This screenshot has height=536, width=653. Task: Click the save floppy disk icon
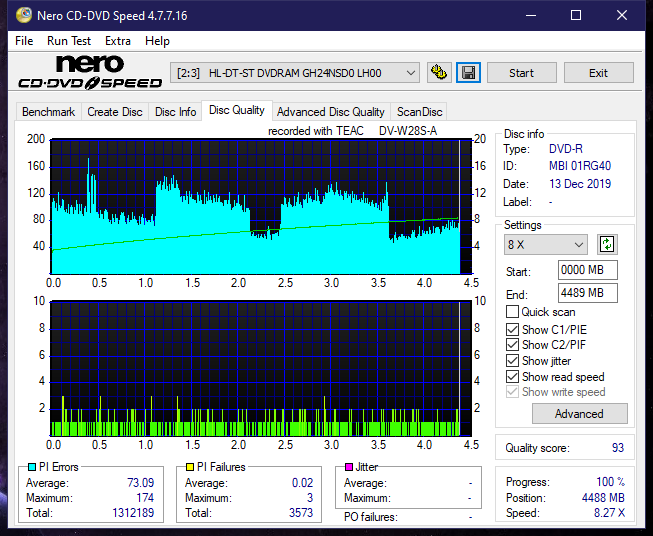[x=469, y=73]
